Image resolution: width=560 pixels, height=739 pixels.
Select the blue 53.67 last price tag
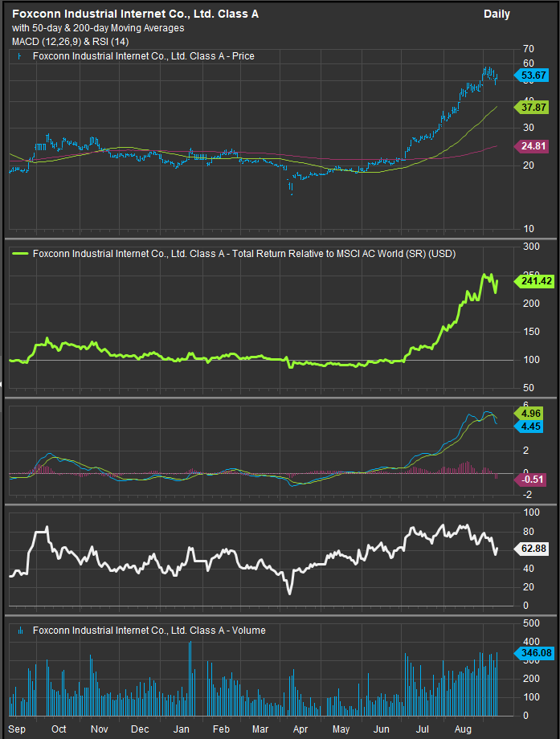(533, 76)
